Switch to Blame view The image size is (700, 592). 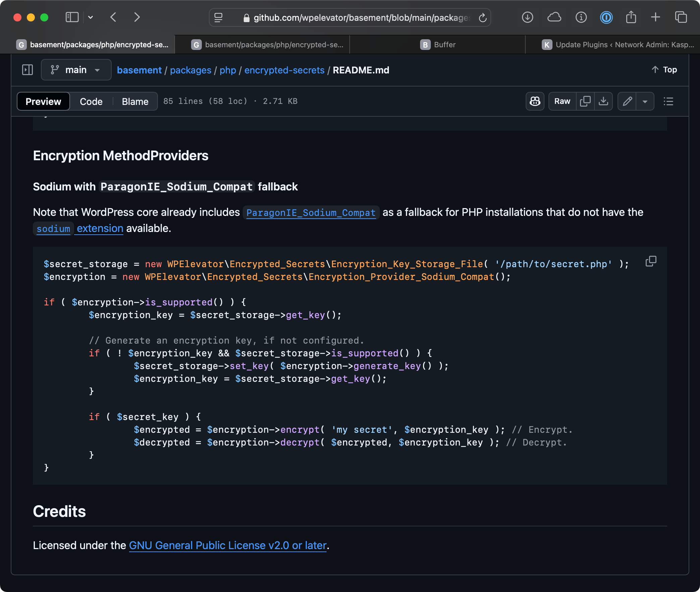[135, 101]
